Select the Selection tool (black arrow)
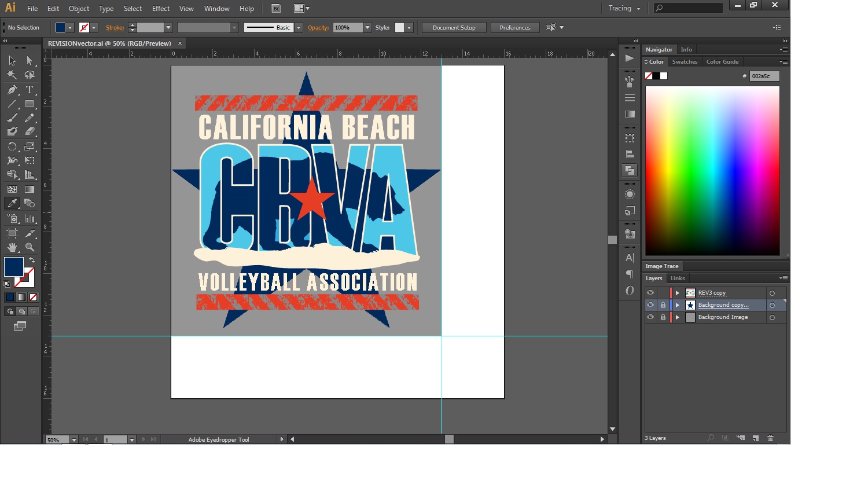Image resolution: width=868 pixels, height=488 pixels. tap(12, 60)
